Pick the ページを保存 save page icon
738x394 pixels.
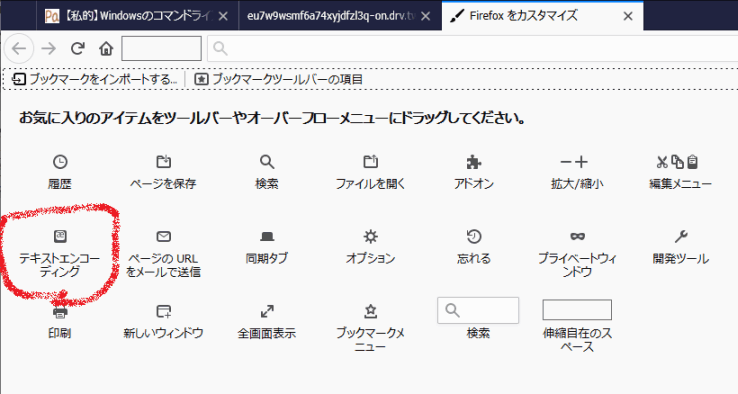(x=163, y=162)
